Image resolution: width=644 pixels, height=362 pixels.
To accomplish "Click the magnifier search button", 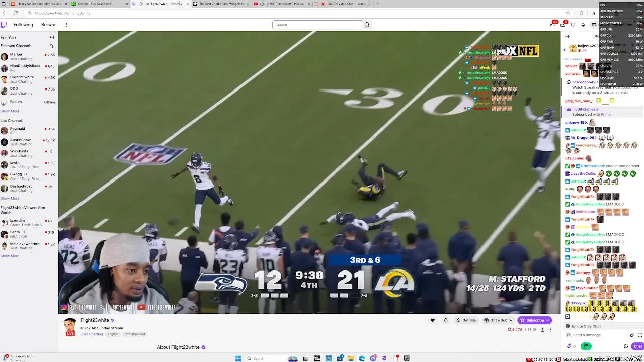I will pyautogui.click(x=367, y=25).
